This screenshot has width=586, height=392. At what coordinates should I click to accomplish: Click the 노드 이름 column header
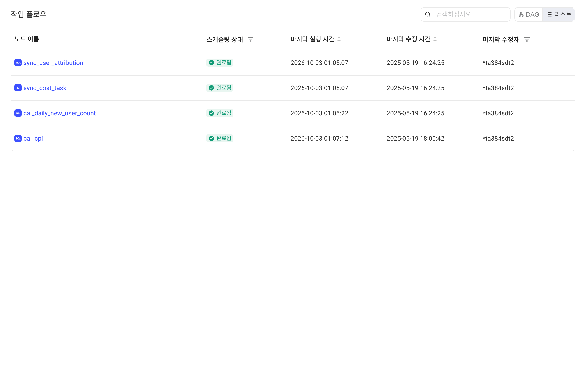click(x=27, y=39)
